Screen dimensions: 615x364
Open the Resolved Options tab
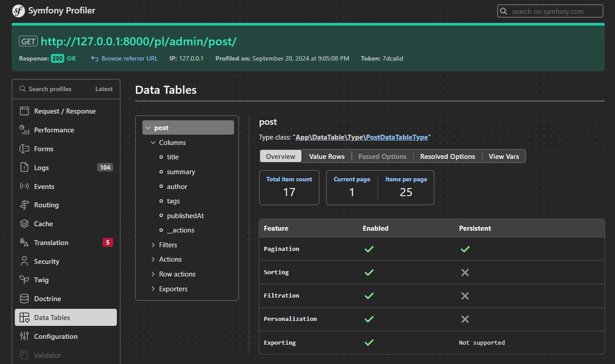tap(447, 156)
